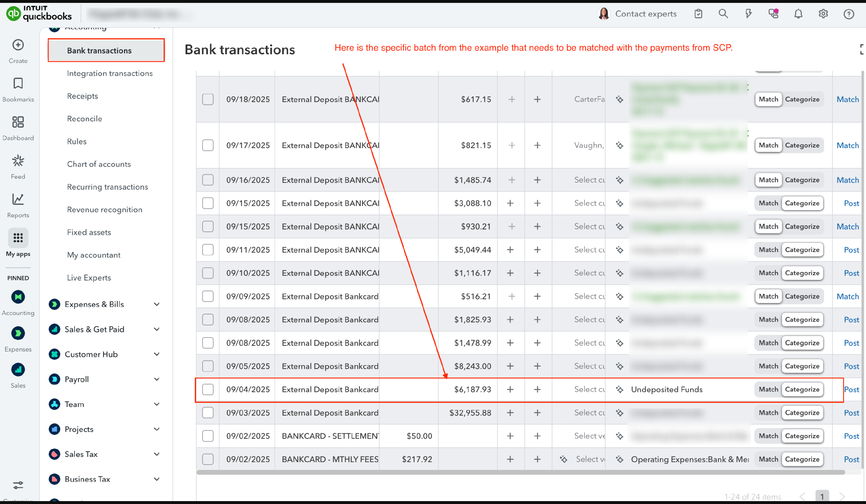Check the 09/04/2025 $6,187.93 transaction checkbox
This screenshot has height=504, width=866.
208,389
